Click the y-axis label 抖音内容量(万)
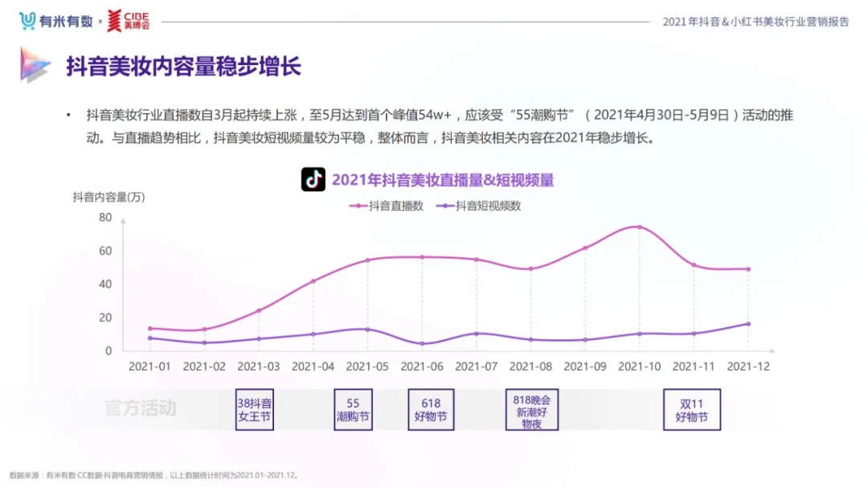Viewport: 868px width, 488px height. point(108,197)
